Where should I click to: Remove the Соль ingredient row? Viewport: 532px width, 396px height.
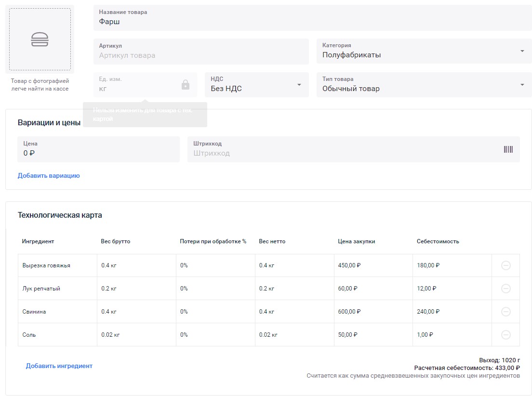click(x=505, y=335)
